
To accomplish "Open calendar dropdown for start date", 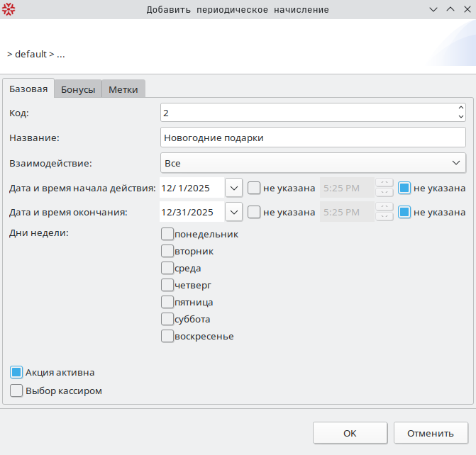I will pyautogui.click(x=234, y=188).
